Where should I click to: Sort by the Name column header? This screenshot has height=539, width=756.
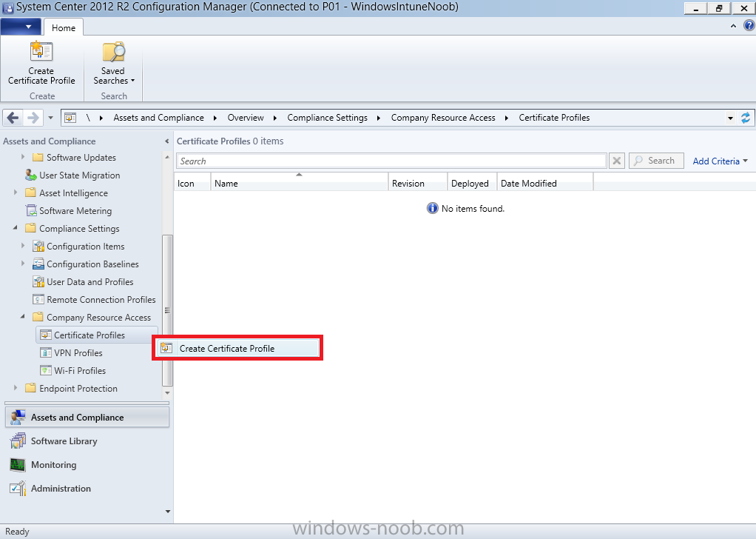pos(300,184)
